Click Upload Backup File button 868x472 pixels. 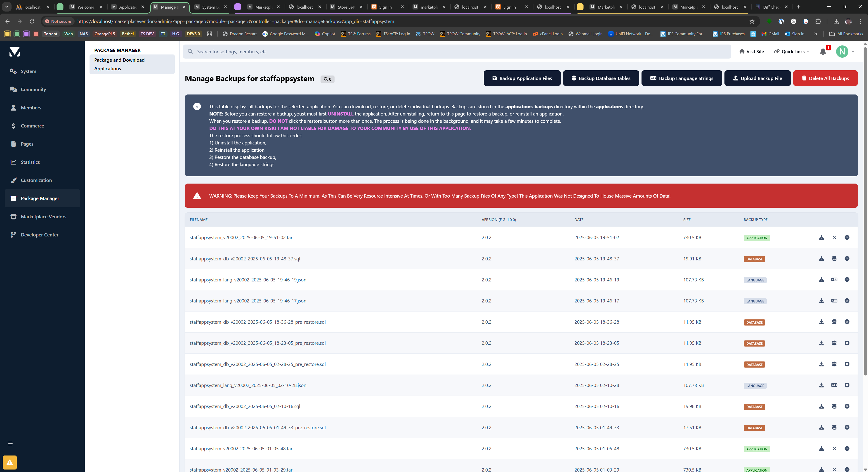click(x=757, y=78)
